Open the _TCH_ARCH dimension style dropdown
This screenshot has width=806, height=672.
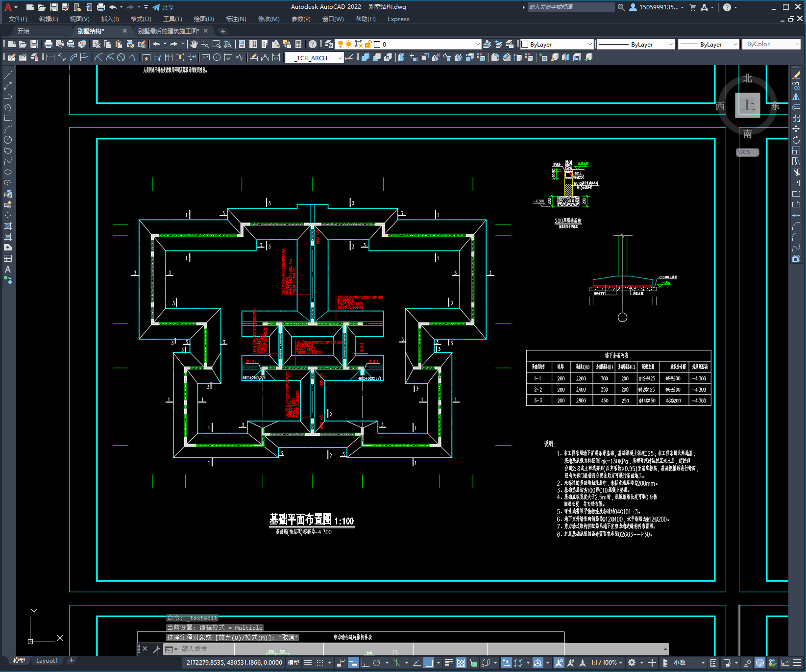(x=314, y=58)
